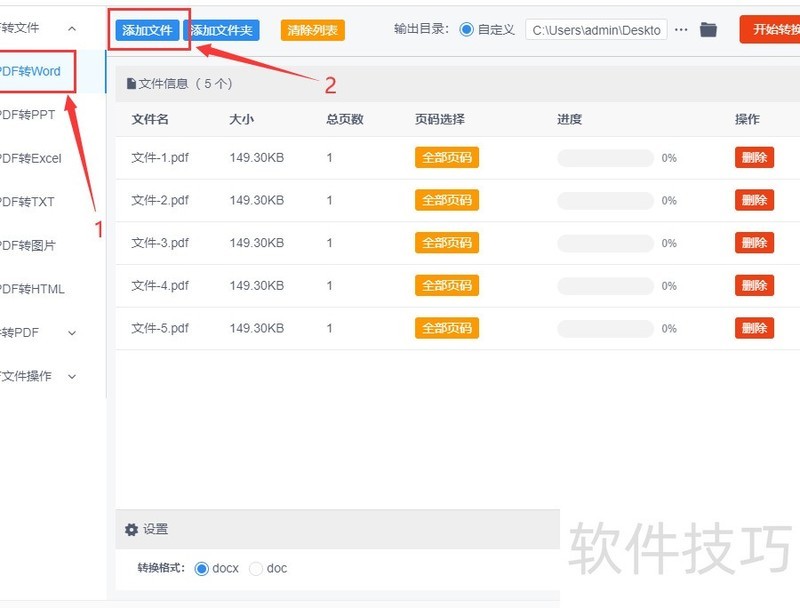Select the 自定义 output directory radio
Viewport: 800px width, 608px height.
click(467, 30)
